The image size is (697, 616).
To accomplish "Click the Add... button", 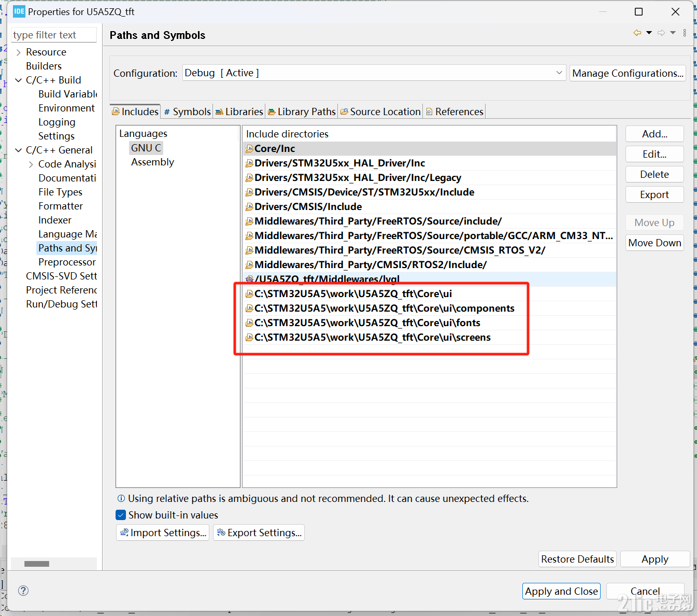I will click(x=655, y=134).
